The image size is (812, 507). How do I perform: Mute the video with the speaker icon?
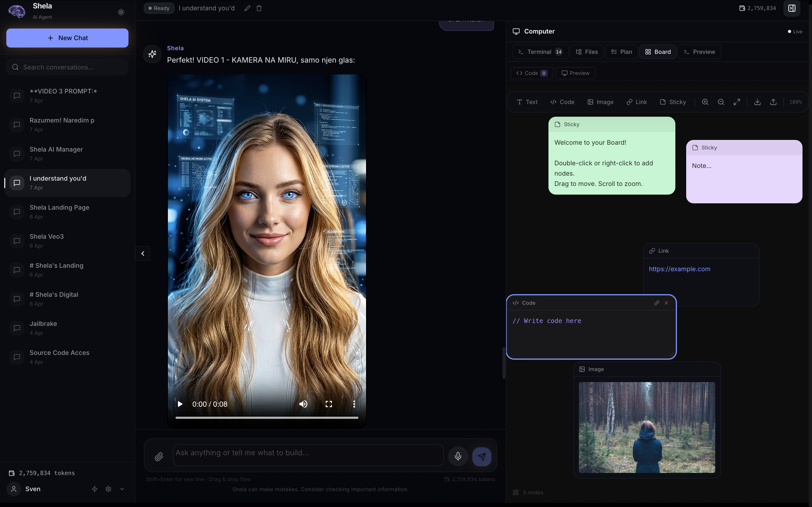[x=303, y=404]
